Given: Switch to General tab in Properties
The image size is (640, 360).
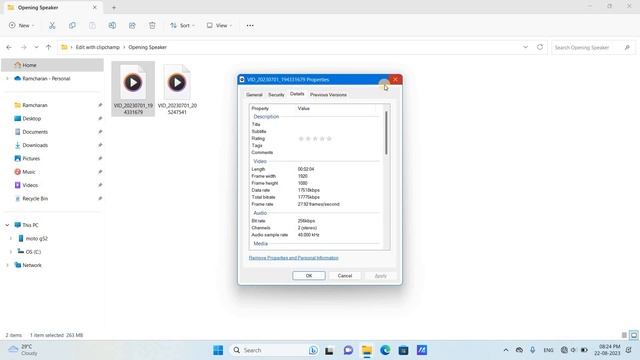Looking at the screenshot, I should coord(254,95).
